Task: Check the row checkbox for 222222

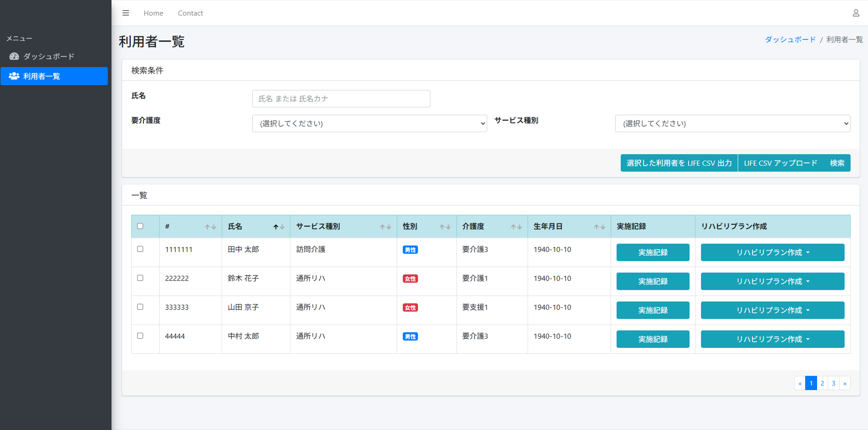Action: pyautogui.click(x=140, y=278)
